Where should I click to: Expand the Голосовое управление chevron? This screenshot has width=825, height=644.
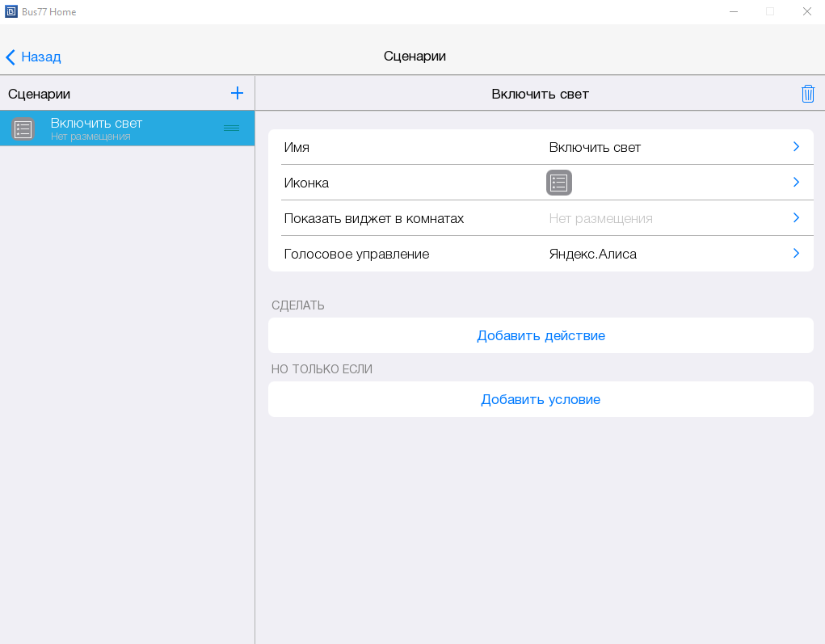point(796,254)
